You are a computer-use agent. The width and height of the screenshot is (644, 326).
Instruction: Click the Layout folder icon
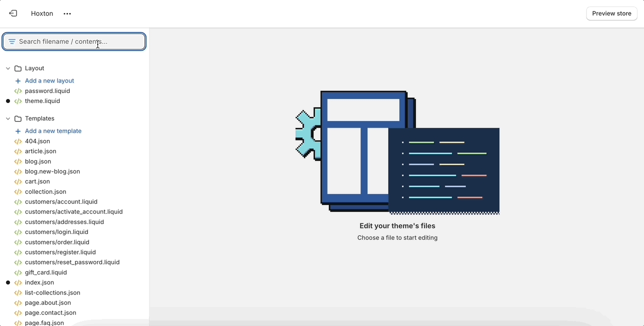(x=18, y=68)
